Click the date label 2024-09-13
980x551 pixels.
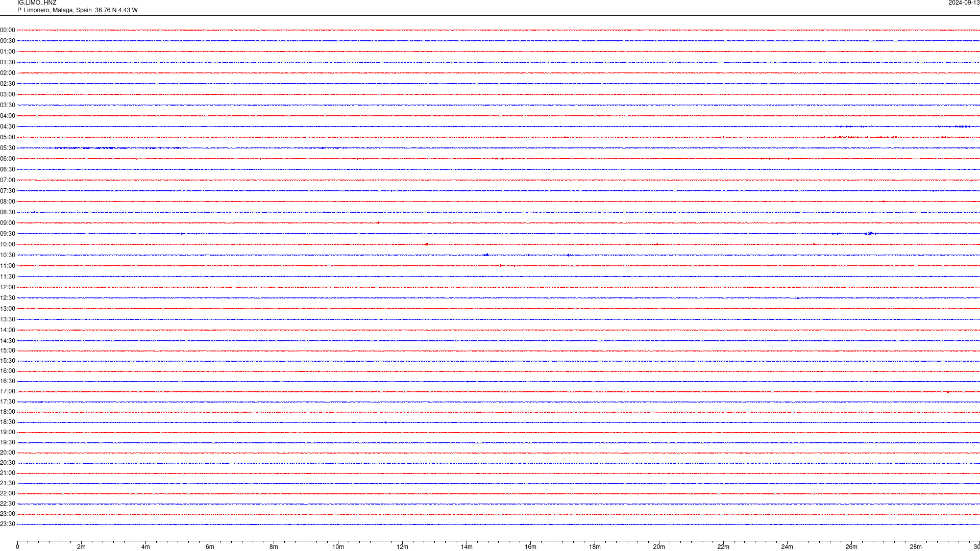[x=964, y=3]
